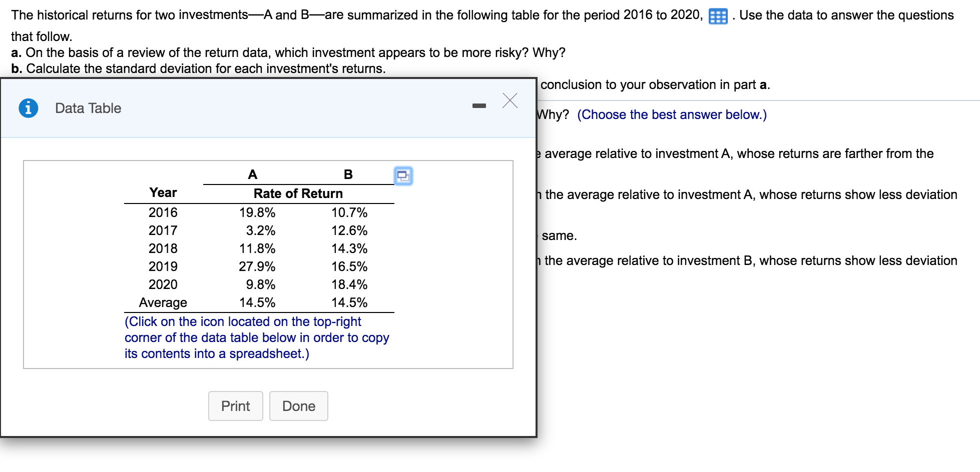Open the Choose the best answer options

click(672, 114)
